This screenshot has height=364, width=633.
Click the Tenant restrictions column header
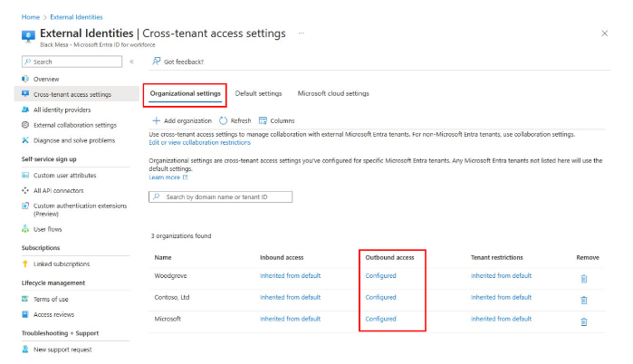coord(496,257)
